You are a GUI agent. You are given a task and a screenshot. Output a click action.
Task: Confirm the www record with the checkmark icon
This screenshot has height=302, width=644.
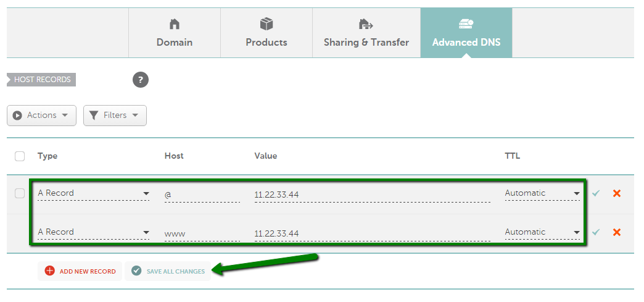tap(596, 232)
